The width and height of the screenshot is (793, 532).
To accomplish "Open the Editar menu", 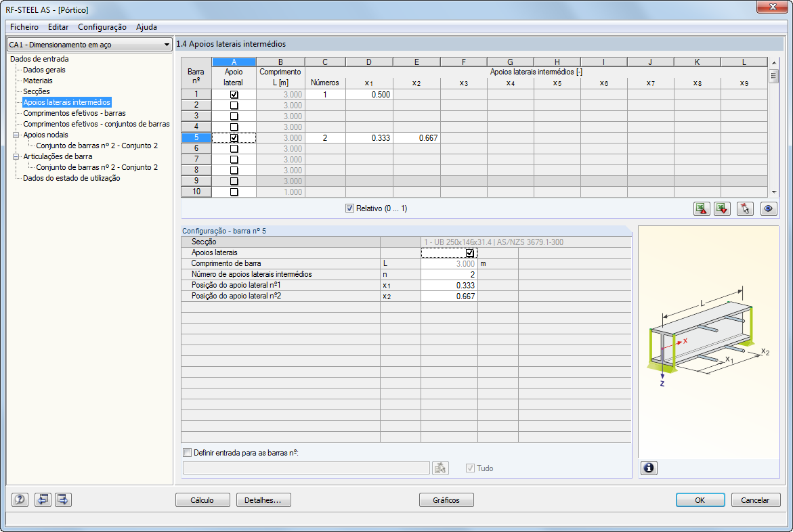I will pyautogui.click(x=58, y=27).
